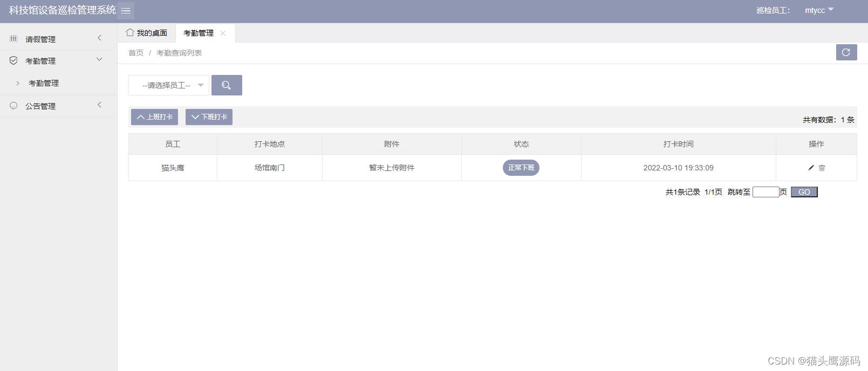Viewport: 868px width, 371px height.
Task: Open the 请选择员工 dropdown
Action: point(168,85)
